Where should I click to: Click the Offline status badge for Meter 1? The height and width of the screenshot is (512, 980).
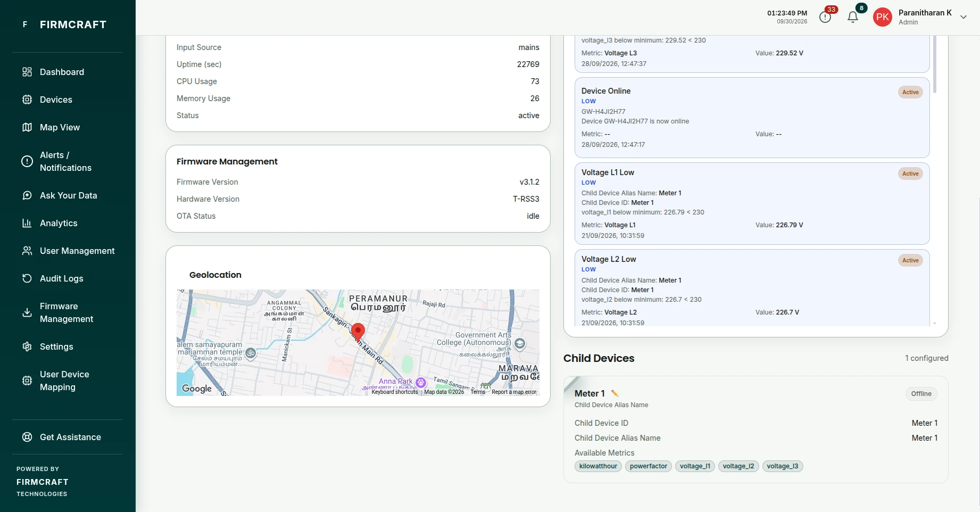[x=921, y=394]
